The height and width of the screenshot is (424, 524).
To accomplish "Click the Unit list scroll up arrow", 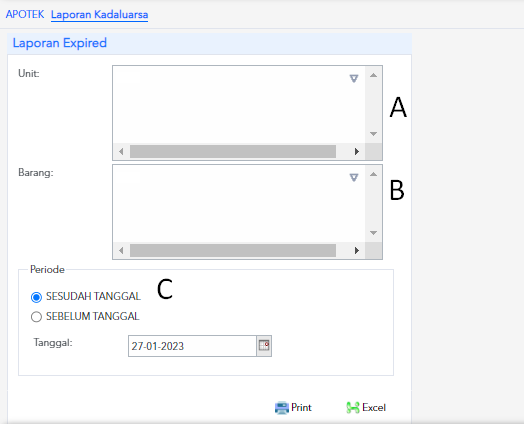I will (373, 75).
